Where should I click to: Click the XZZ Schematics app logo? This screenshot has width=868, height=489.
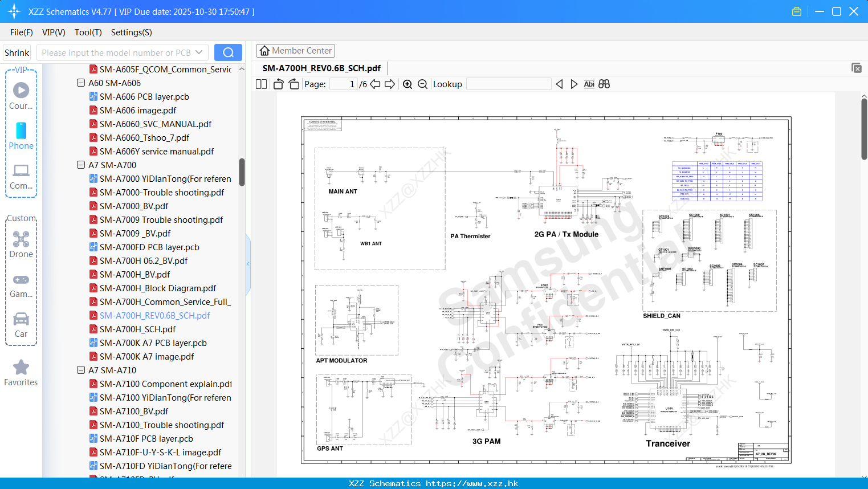pos(14,11)
